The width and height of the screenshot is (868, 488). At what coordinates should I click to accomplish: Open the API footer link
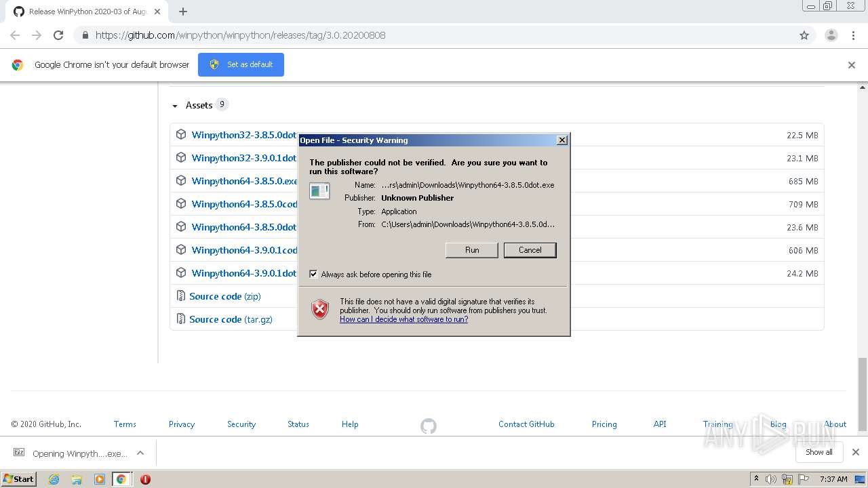pyautogui.click(x=660, y=424)
